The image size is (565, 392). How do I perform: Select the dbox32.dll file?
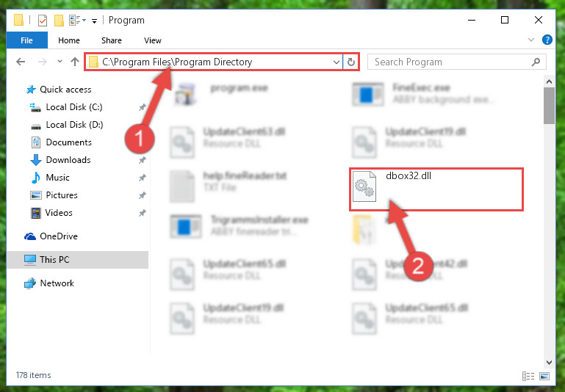click(x=436, y=189)
